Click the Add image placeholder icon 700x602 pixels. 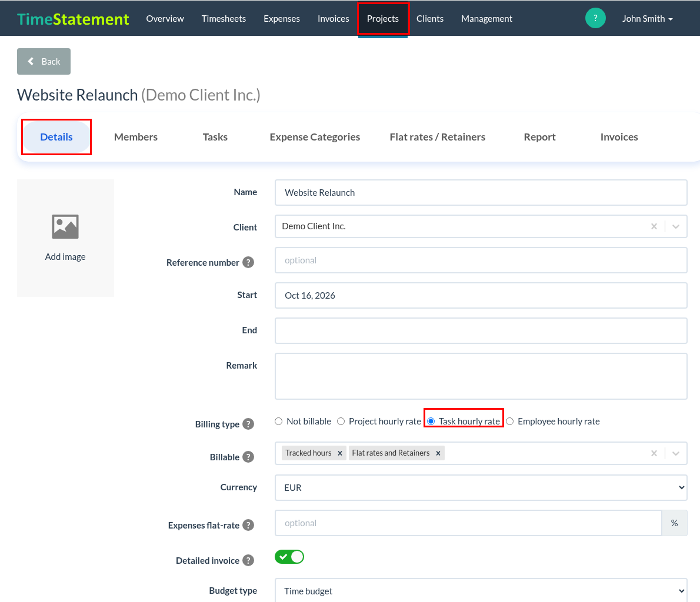[65, 227]
